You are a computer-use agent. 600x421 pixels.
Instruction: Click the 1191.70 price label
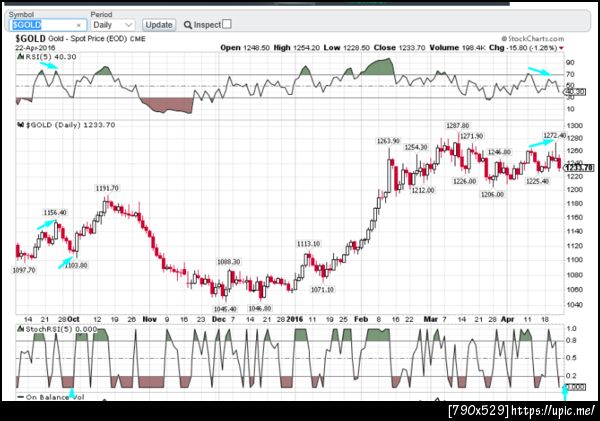click(x=107, y=188)
